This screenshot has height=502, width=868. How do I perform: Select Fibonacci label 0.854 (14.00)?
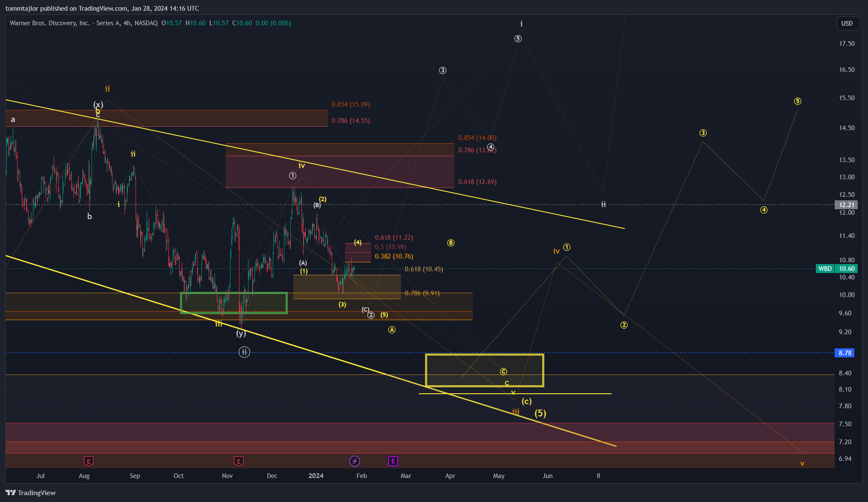[477, 138]
